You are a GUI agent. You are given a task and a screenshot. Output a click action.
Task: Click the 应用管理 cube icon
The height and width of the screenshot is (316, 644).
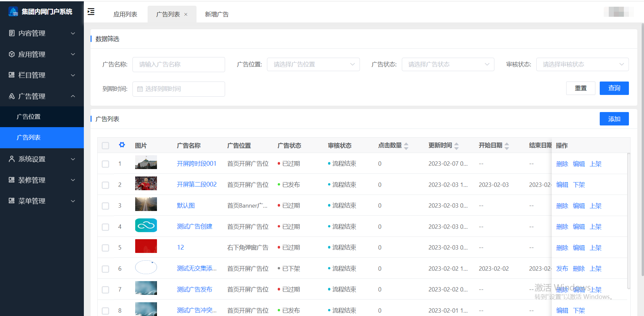(x=12, y=54)
